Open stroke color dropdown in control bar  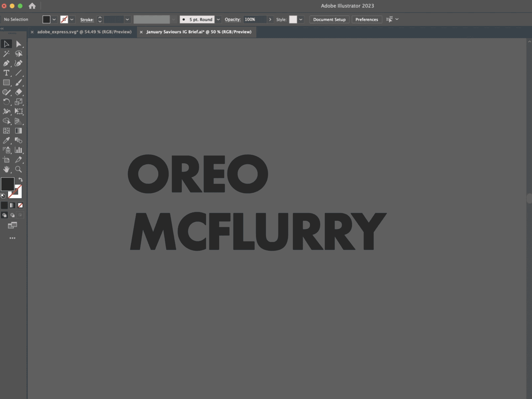tap(72, 19)
